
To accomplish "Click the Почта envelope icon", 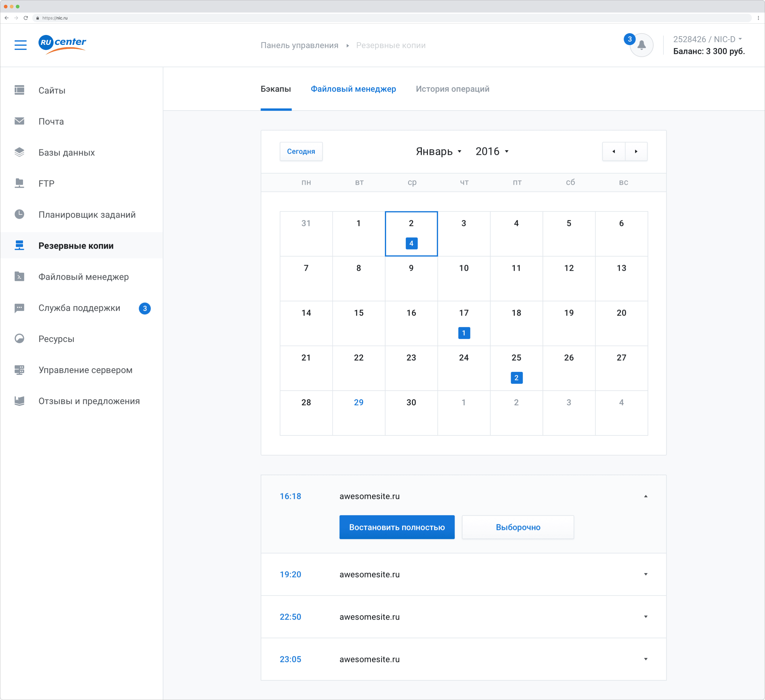I will [x=19, y=121].
